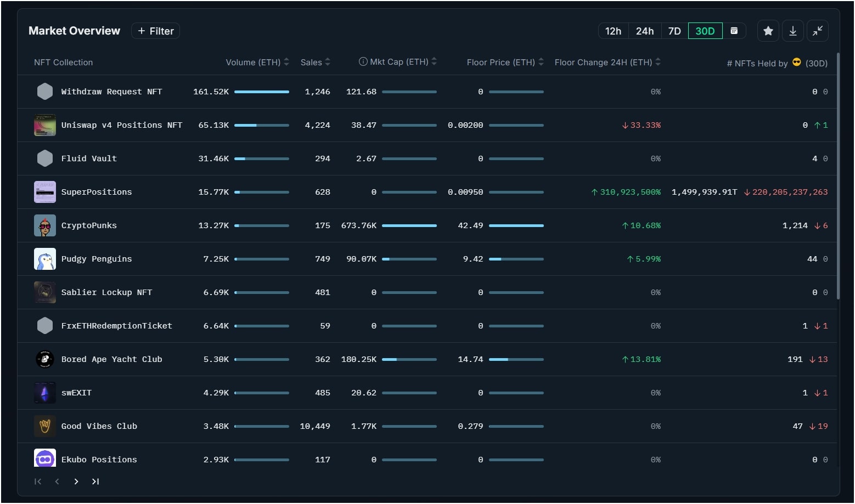
Task: Go to last page of table
Action: tap(95, 482)
